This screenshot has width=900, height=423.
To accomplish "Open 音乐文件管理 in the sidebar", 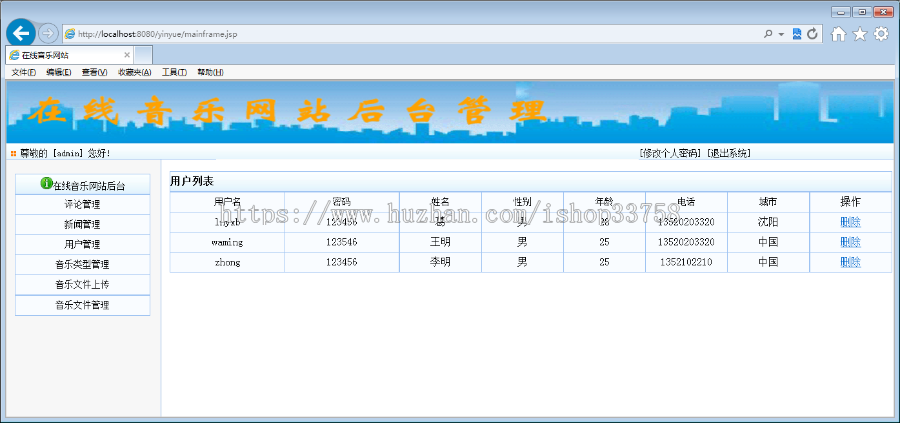I will (83, 305).
